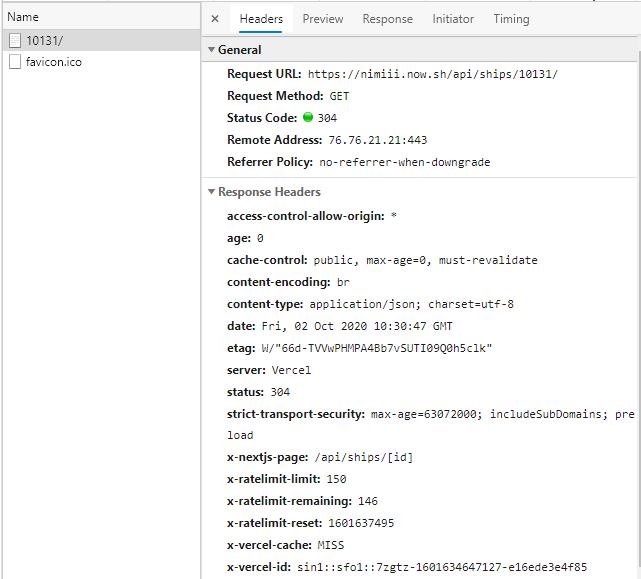Click the x-vercel-cache MISS value
641x579 pixels.
tap(331, 545)
